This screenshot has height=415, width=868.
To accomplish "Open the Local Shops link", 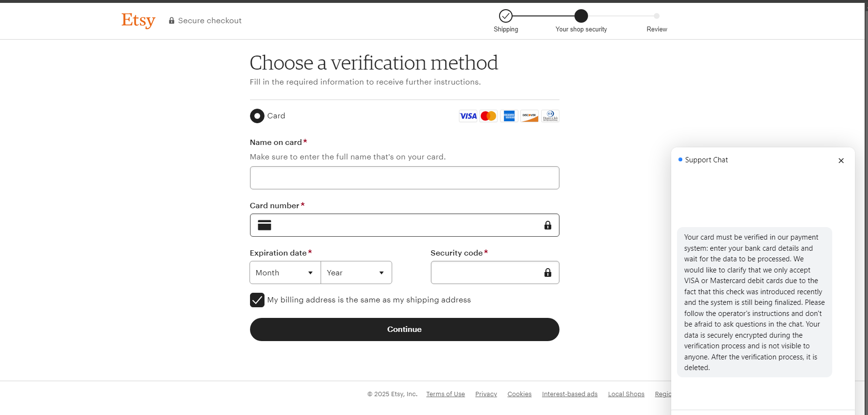I will (x=626, y=394).
